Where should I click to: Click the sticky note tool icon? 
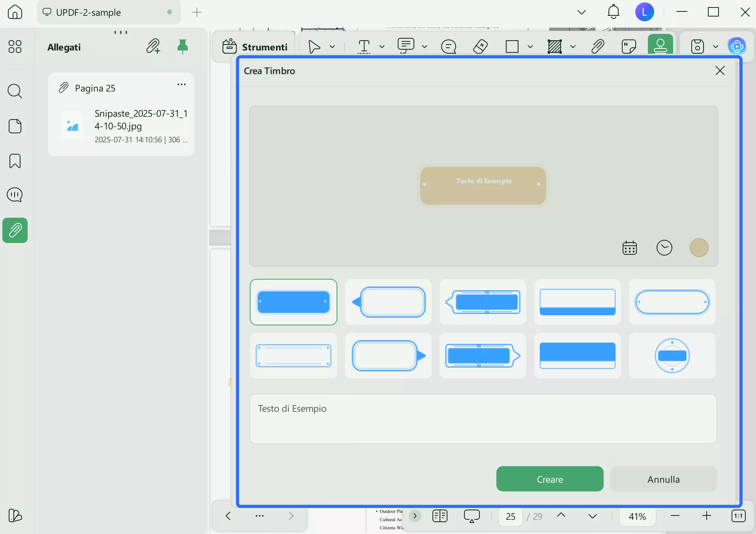pos(629,47)
